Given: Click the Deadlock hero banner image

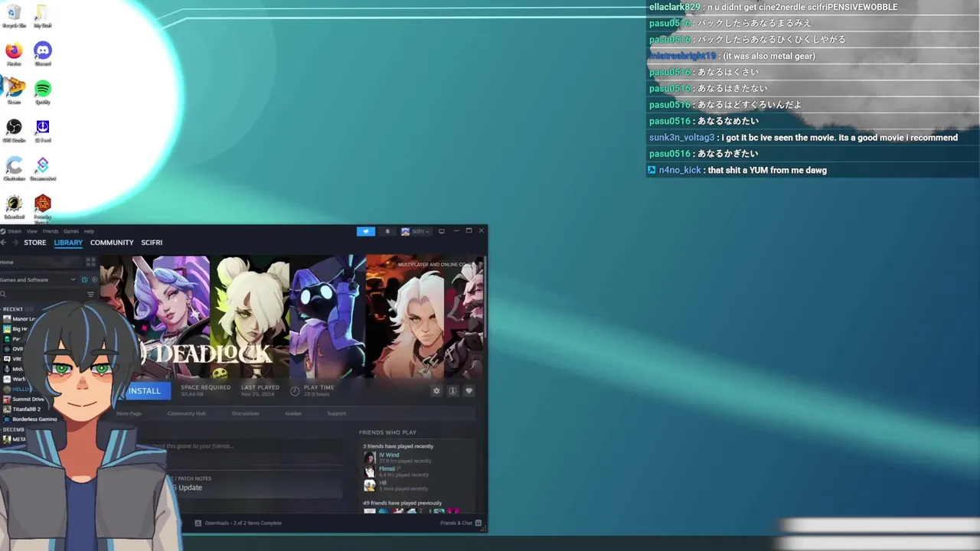Looking at the screenshot, I should tap(292, 316).
